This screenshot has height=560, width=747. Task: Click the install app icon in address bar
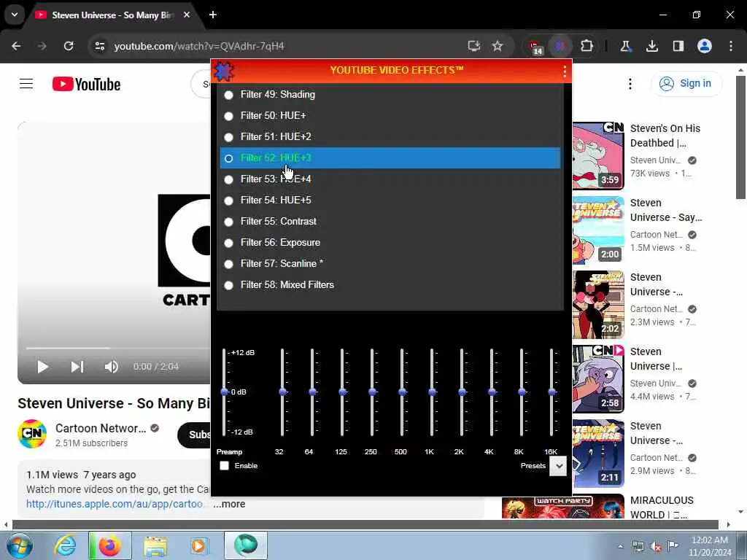[x=473, y=46]
